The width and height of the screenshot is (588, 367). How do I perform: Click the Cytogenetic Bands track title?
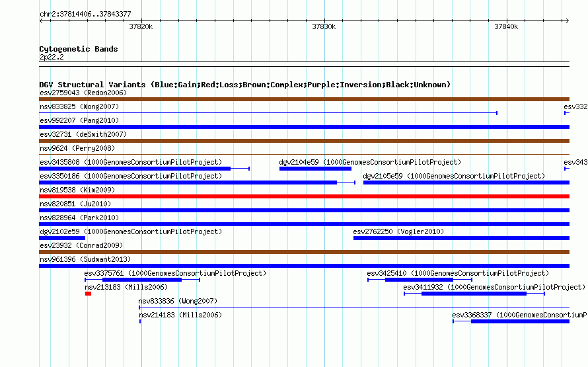(79, 49)
